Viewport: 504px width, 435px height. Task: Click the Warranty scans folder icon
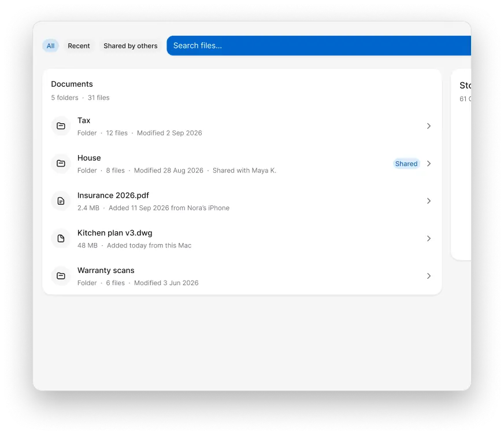pos(61,276)
